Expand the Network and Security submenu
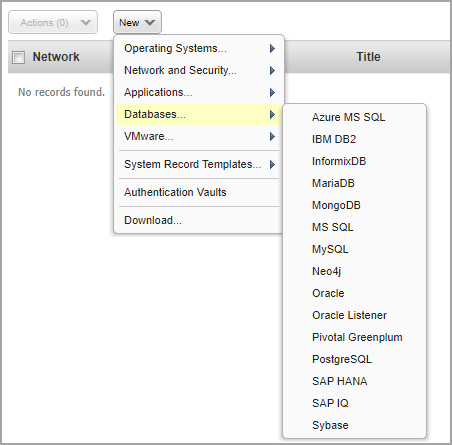This screenshot has width=452, height=445. 199,70
